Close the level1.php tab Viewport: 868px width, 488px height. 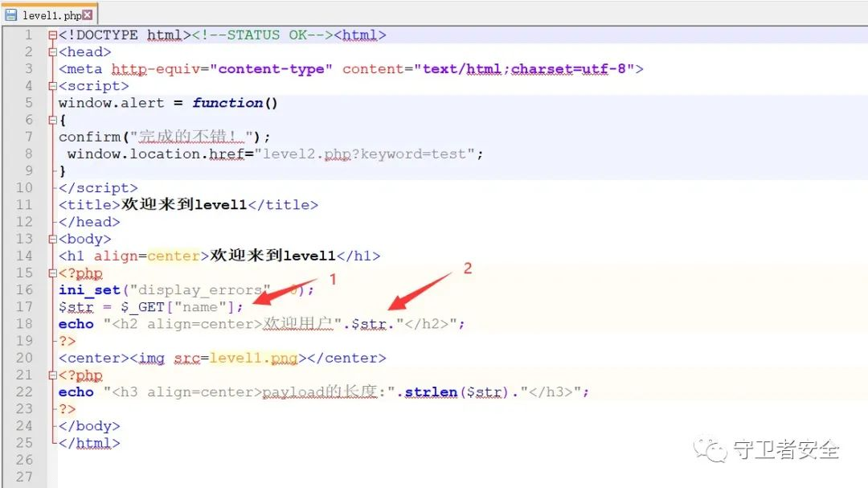tap(88, 14)
